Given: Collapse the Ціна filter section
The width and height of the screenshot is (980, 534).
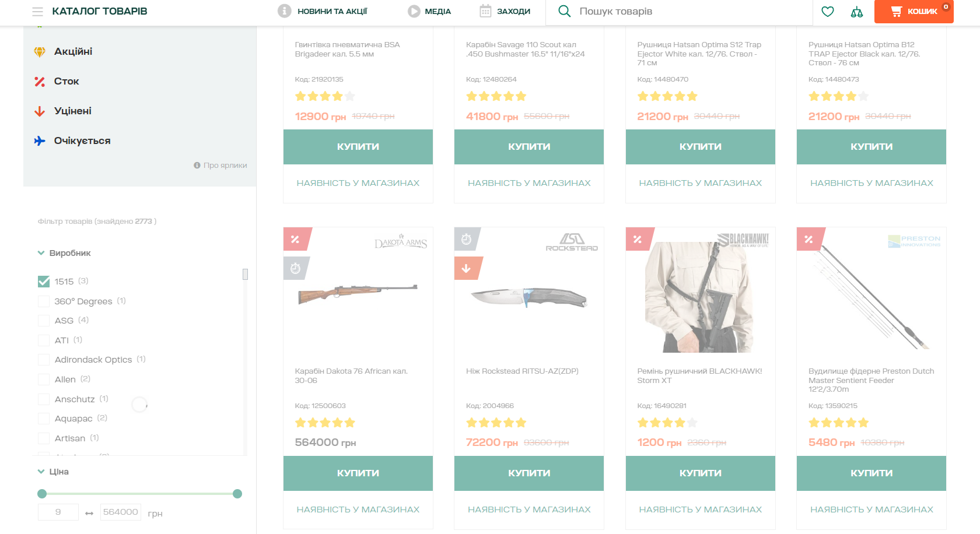Looking at the screenshot, I should [x=41, y=472].
